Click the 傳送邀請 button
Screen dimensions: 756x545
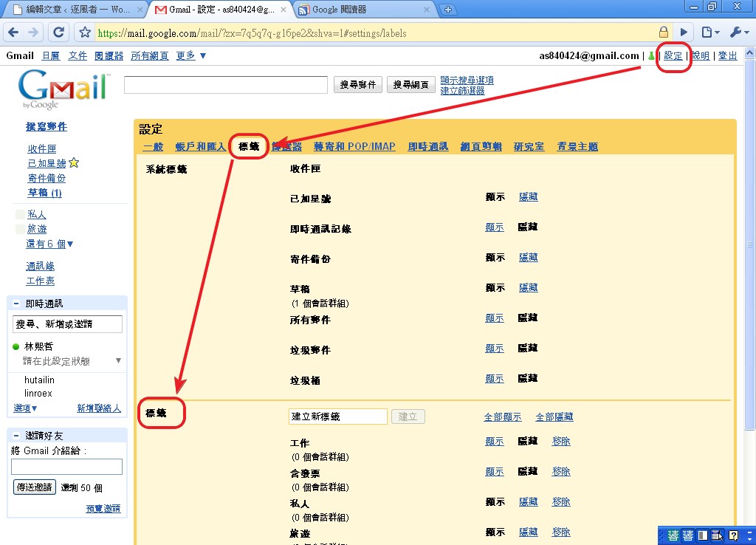tap(34, 487)
